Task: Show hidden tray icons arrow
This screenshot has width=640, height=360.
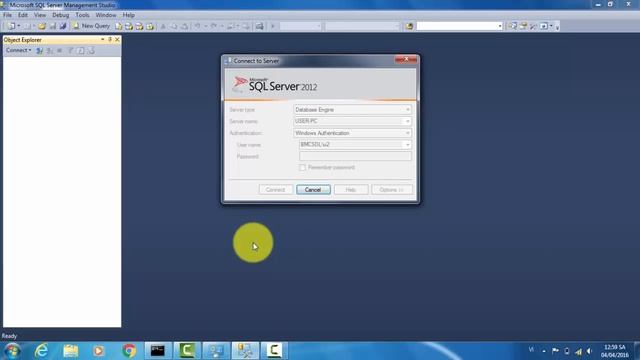Action: tap(544, 351)
